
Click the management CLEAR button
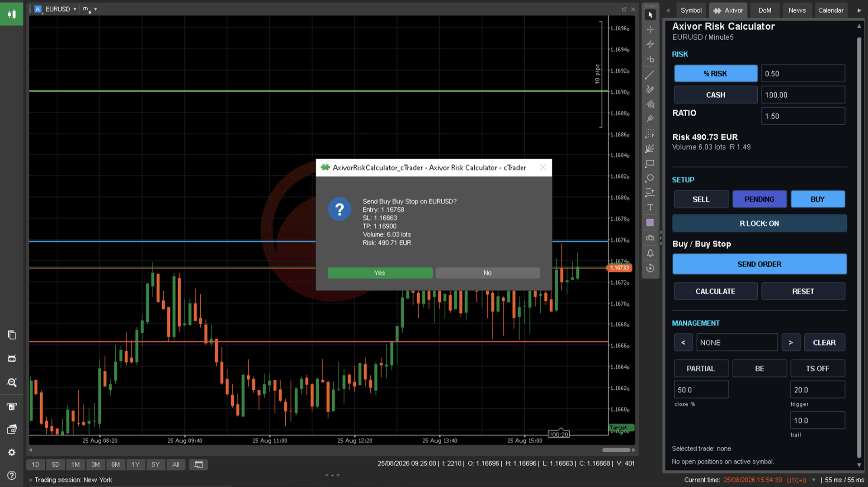[x=825, y=343]
